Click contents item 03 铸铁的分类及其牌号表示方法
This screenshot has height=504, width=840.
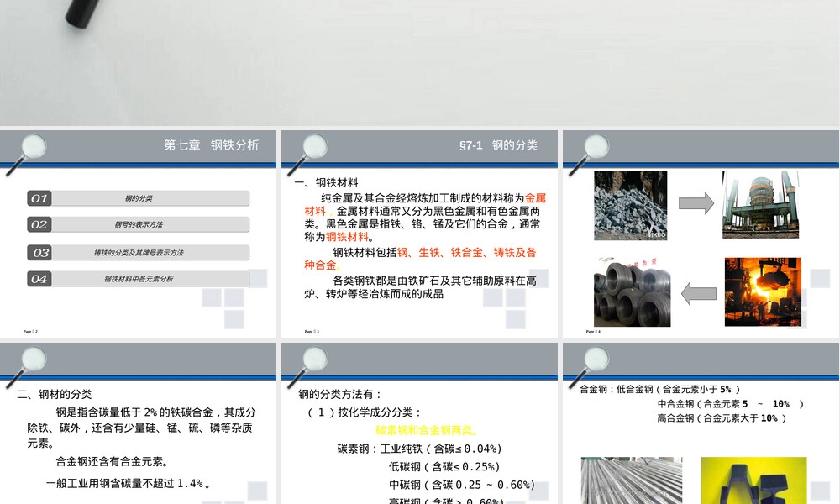tap(139, 253)
